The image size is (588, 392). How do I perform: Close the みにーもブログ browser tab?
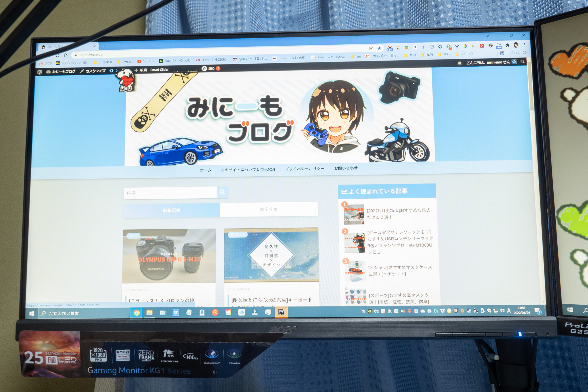94,46
